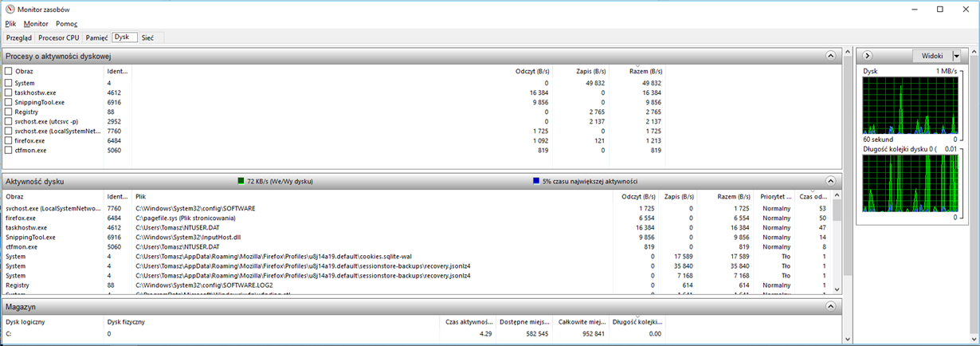This screenshot has width=980, height=346.
Task: Sort processes by Zapis (B/s) column
Action: pyautogui.click(x=590, y=71)
